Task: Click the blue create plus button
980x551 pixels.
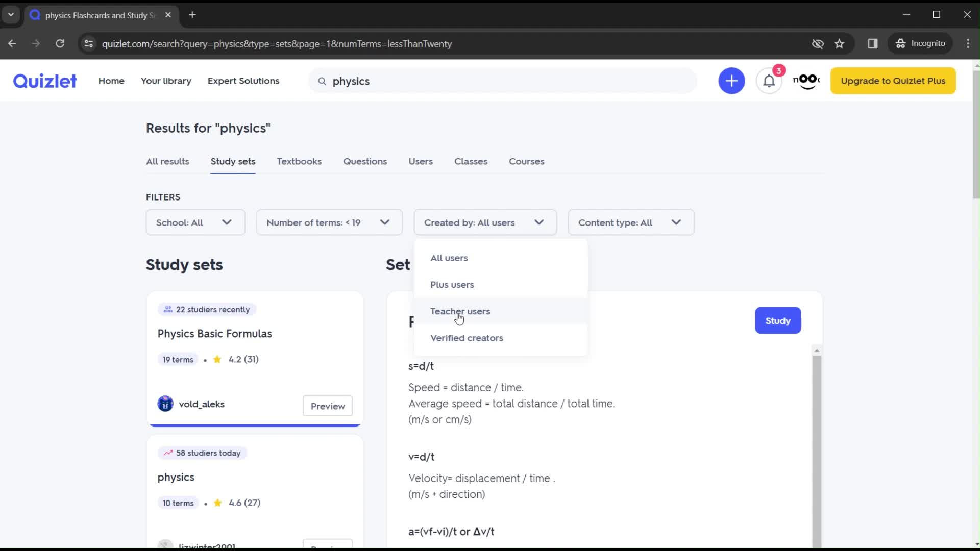Action: point(731,81)
